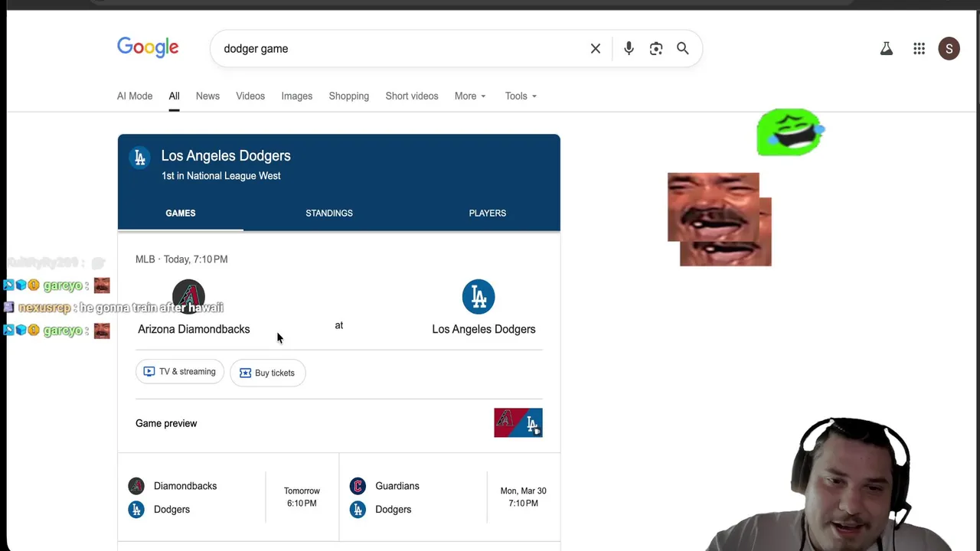Screen dimensions: 980x551
Task: Start voice search with the microphone icon
Action: [x=629, y=48]
